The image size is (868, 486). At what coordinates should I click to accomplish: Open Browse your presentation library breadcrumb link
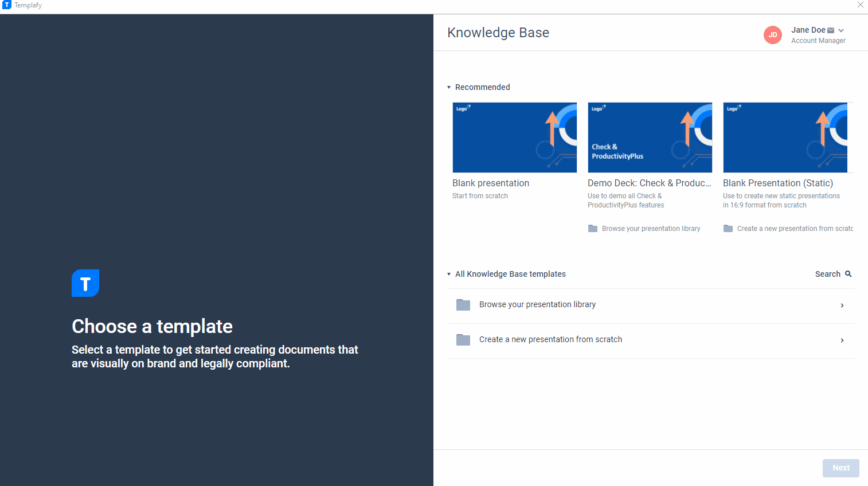[651, 229]
